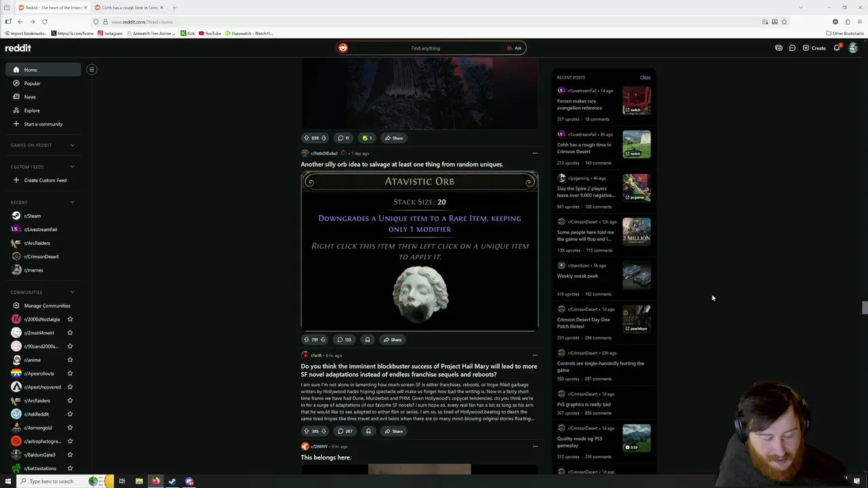Image resolution: width=868 pixels, height=488 pixels.
Task: Click the Windows Start button
Action: coord(8,481)
